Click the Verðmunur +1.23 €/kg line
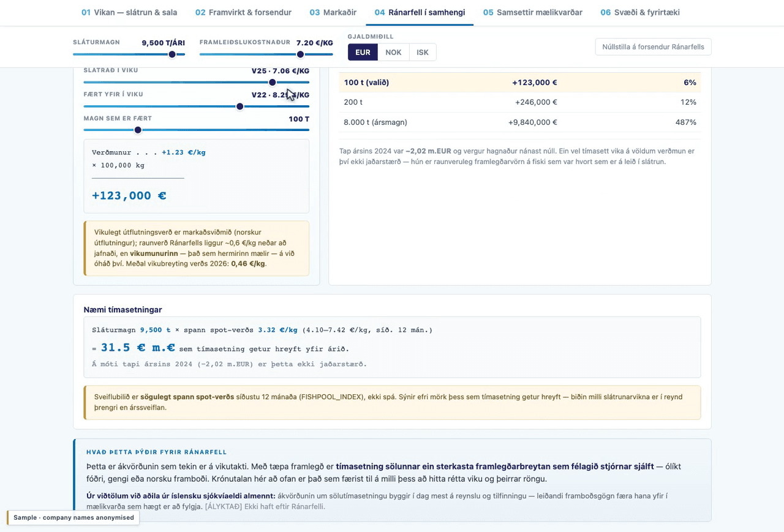The width and height of the screenshot is (784, 532). point(149,152)
